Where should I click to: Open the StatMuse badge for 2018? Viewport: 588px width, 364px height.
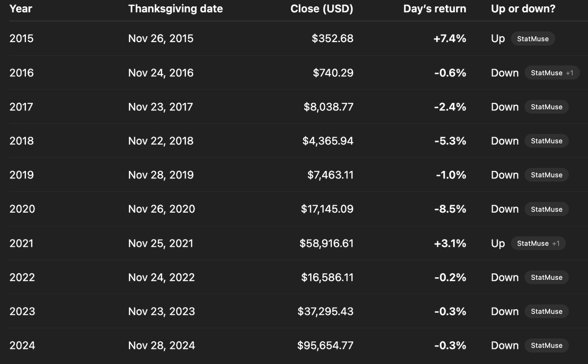(x=546, y=141)
